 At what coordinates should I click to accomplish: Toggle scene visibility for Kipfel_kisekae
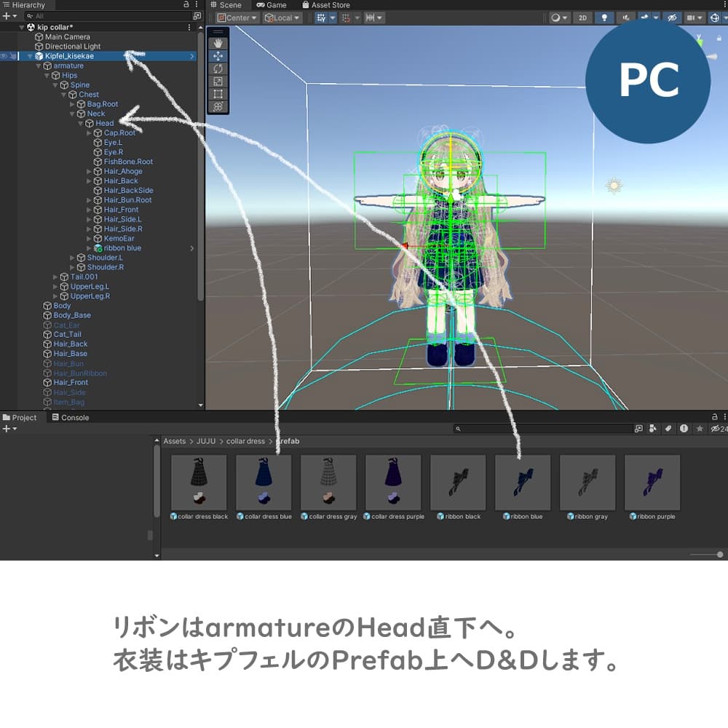pyautogui.click(x=4, y=55)
